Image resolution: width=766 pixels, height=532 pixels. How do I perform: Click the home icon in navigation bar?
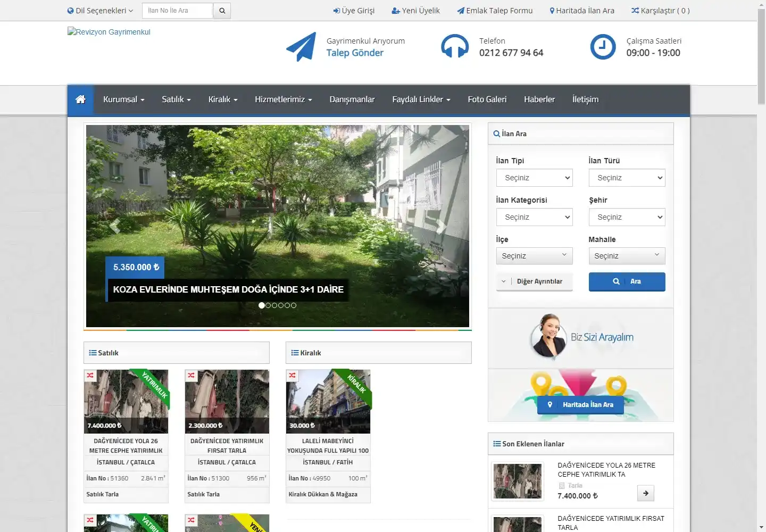[80, 99]
